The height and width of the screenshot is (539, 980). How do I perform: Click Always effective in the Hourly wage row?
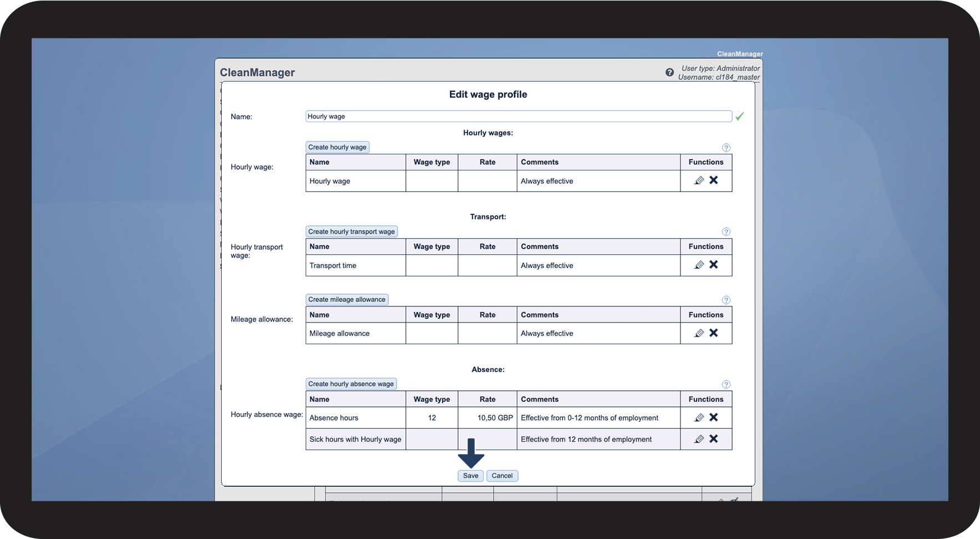coord(547,181)
